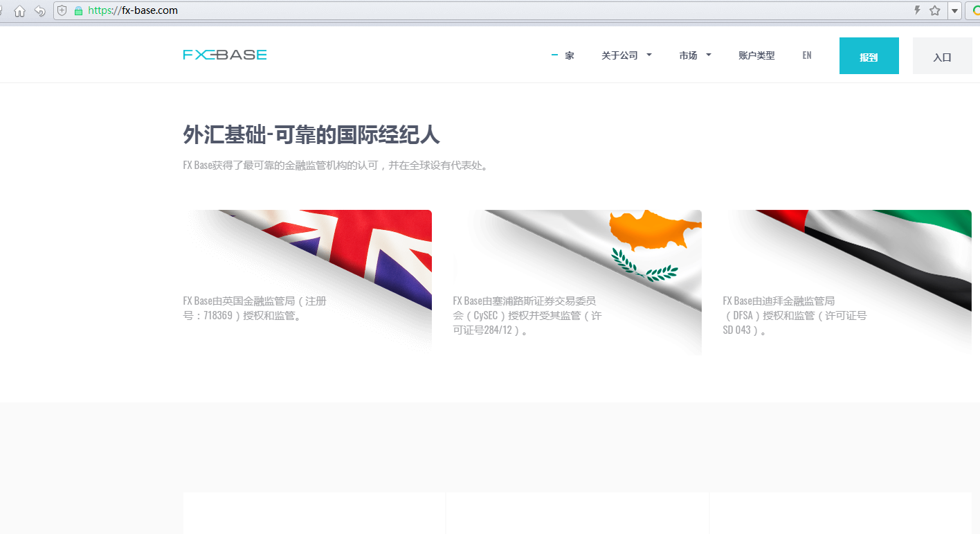Click the text about UK registration 718369

coord(255,308)
